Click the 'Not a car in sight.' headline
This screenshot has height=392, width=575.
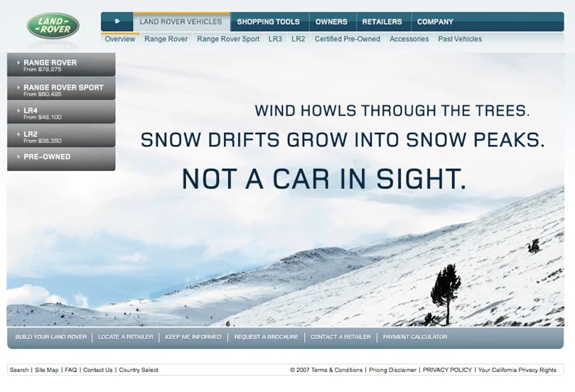(324, 179)
